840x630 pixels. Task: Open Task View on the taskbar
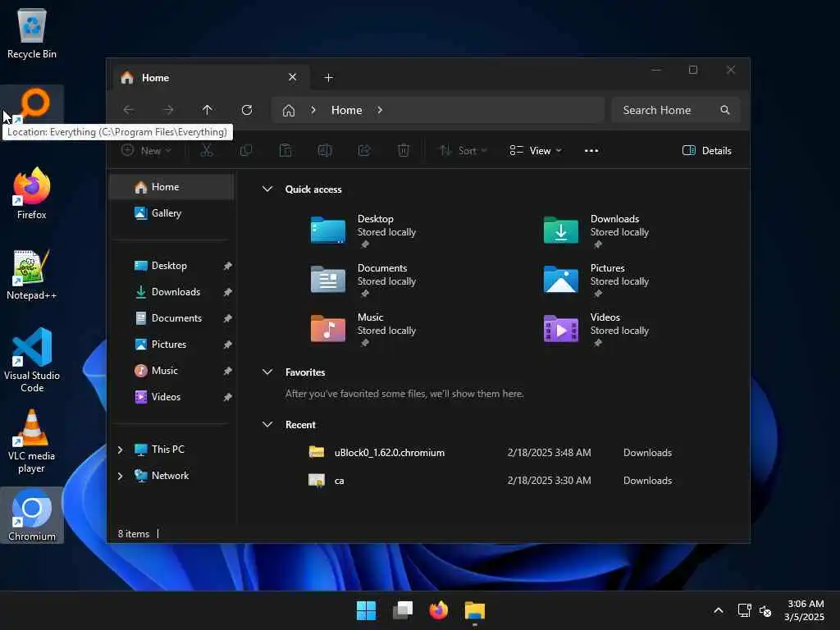[403, 610]
